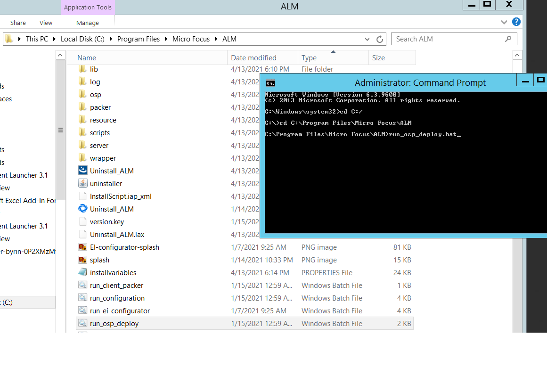Collapse the ribbon with the chevron arrow
Image resolution: width=547 pixels, height=392 pixels.
[x=504, y=22]
